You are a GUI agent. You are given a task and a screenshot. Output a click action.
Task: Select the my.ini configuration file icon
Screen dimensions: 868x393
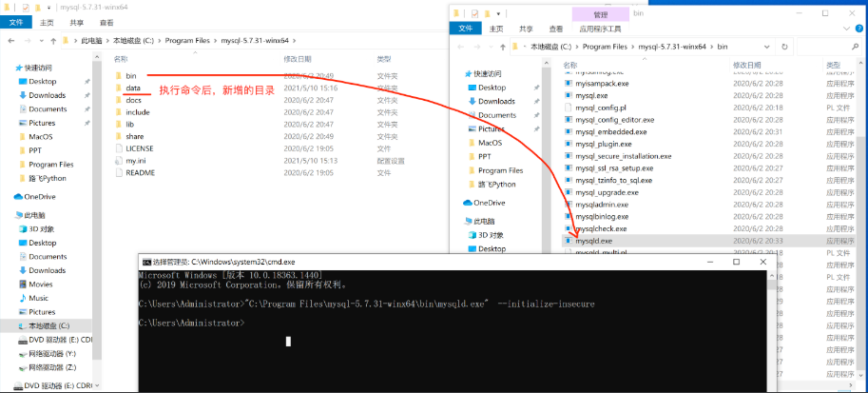tap(118, 161)
